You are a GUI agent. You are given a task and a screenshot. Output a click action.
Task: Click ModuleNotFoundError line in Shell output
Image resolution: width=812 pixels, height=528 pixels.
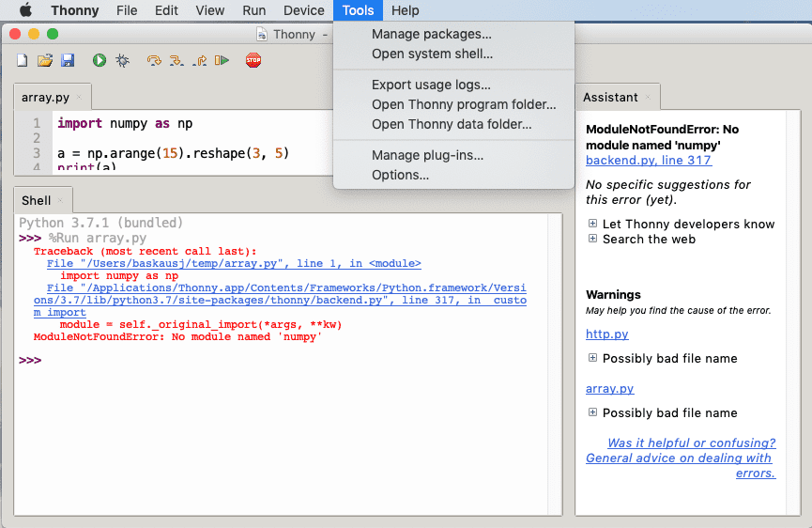tap(177, 336)
